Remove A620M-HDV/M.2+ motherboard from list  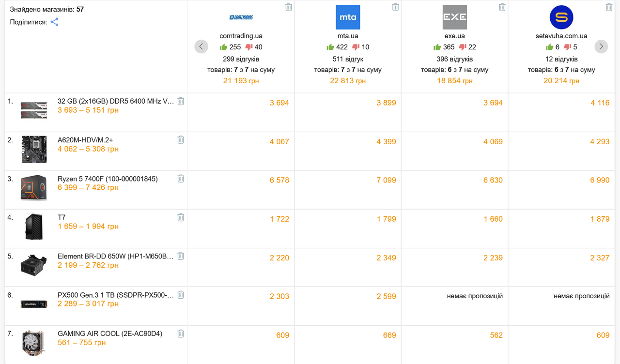pyautogui.click(x=181, y=140)
